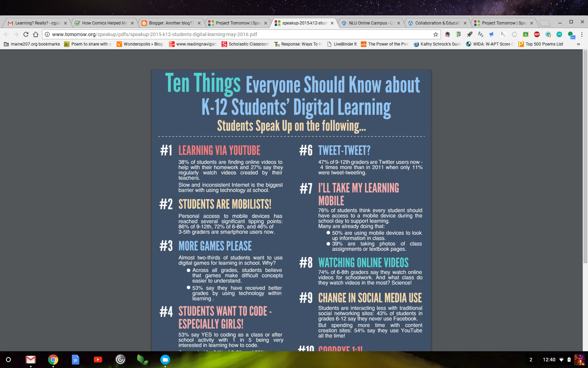Open the Evernote elephant extension
Image resolution: width=588 pixels, height=368 pixels.
(447, 34)
